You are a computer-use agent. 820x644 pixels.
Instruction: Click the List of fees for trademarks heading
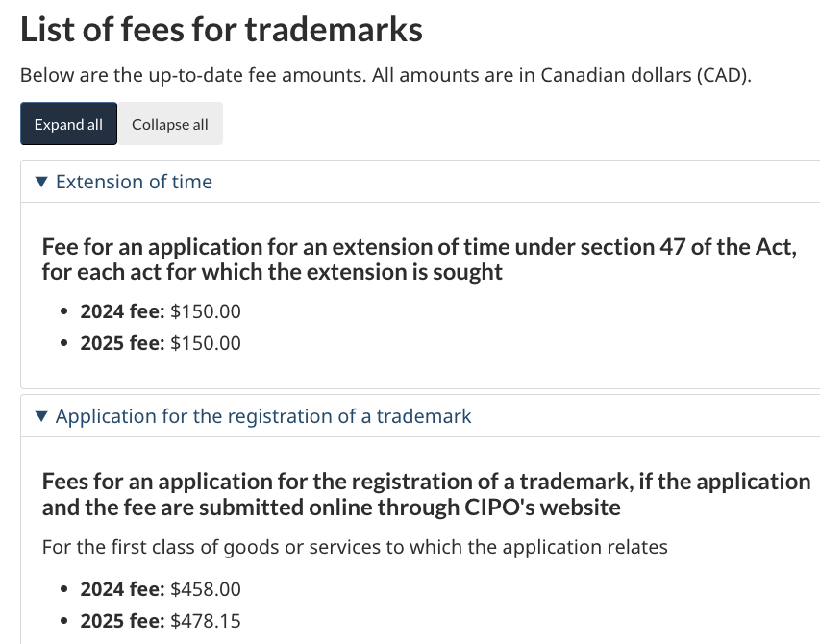click(x=221, y=29)
